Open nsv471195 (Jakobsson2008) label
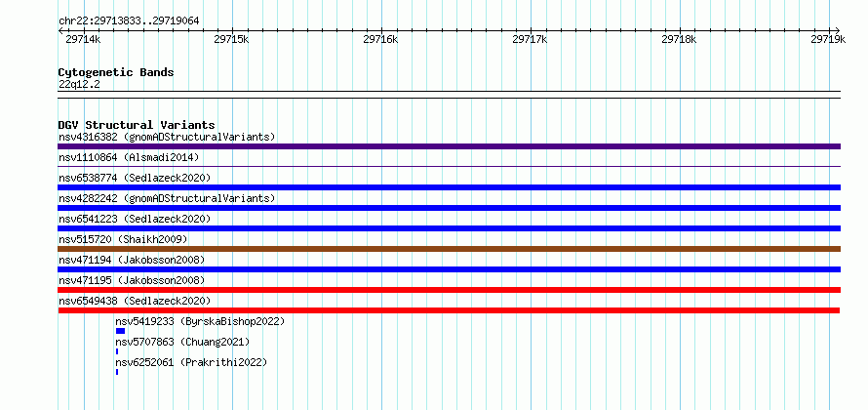Image resolution: width=868 pixels, height=410 pixels. [132, 280]
